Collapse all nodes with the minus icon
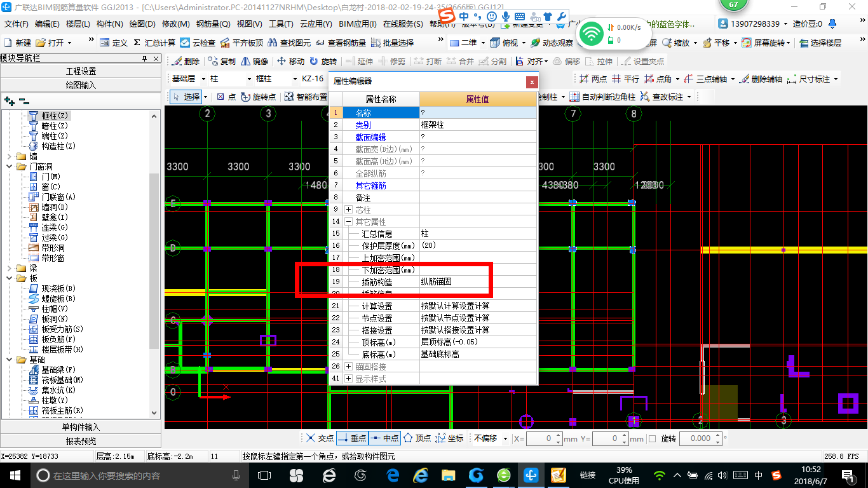Image resolution: width=868 pixels, height=488 pixels. [x=24, y=101]
